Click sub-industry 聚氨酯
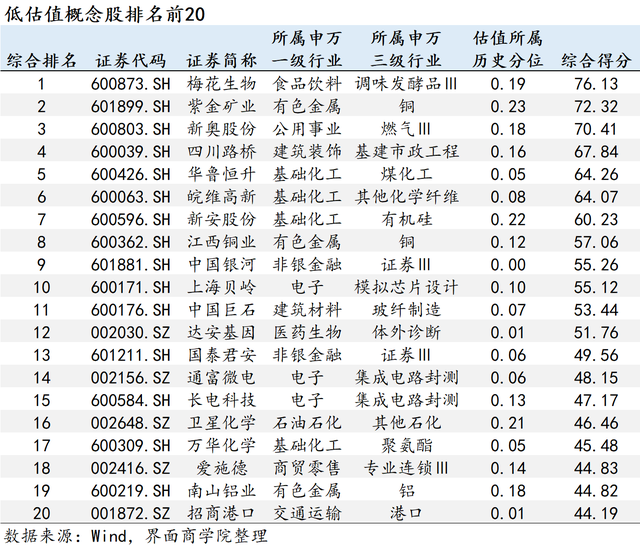The width and height of the screenshot is (640, 546). [407, 446]
